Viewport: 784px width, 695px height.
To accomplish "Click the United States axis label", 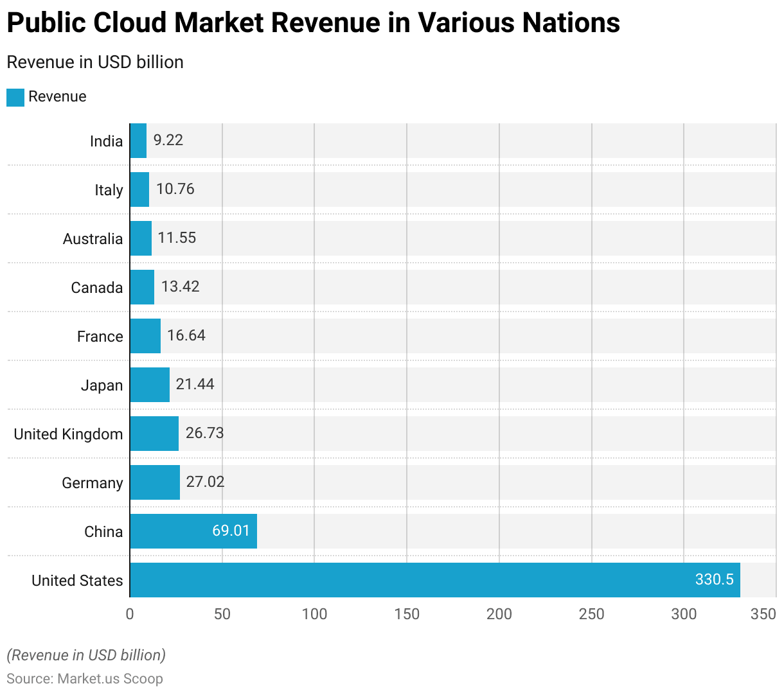I will point(77,581).
